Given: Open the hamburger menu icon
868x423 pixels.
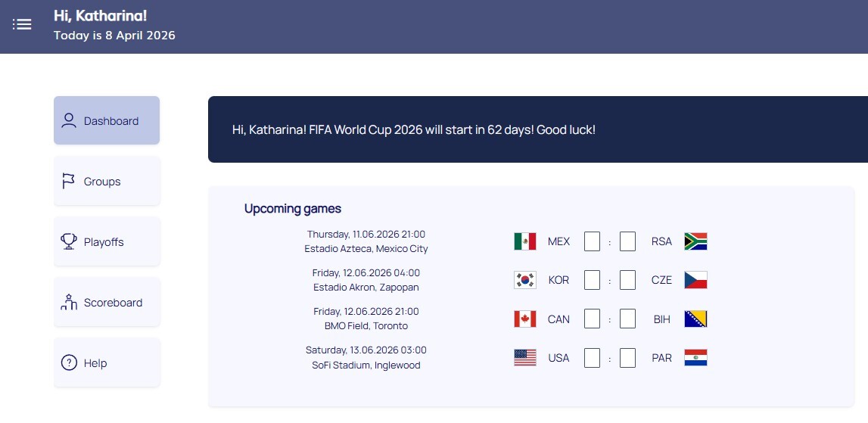Looking at the screenshot, I should [22, 24].
